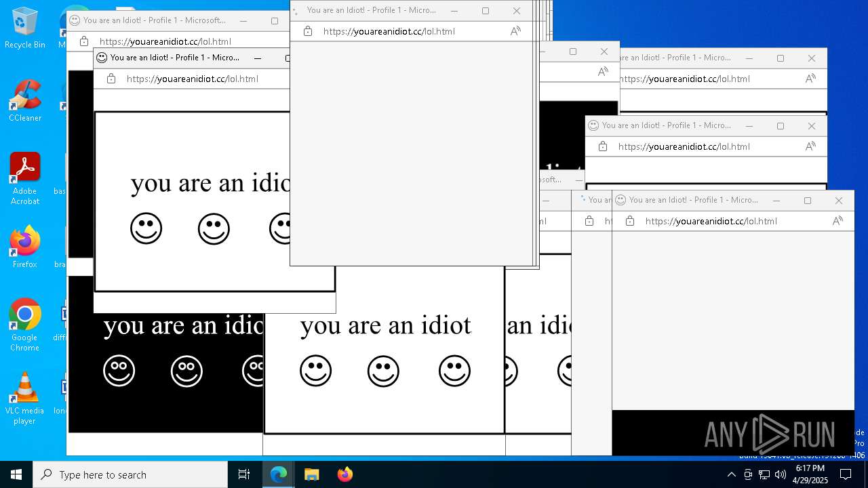
Task: Click Read aloud in the middle-right Edge window
Action: 810,146
